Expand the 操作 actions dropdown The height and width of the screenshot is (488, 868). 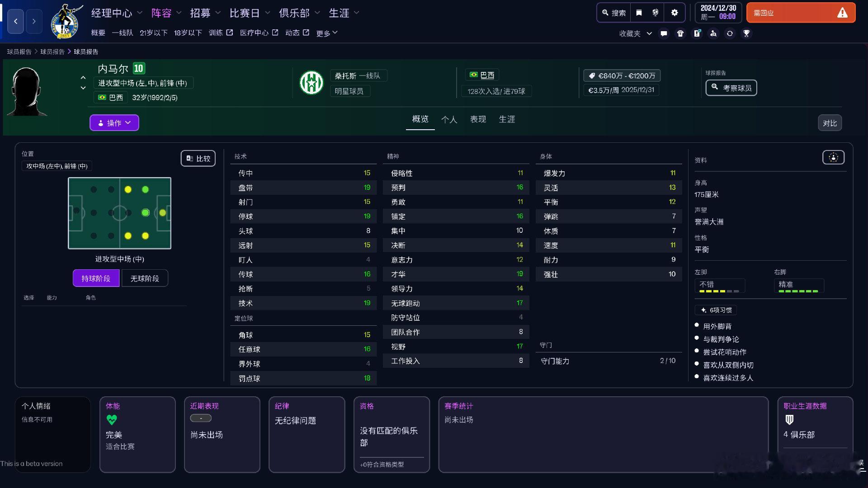pos(114,123)
